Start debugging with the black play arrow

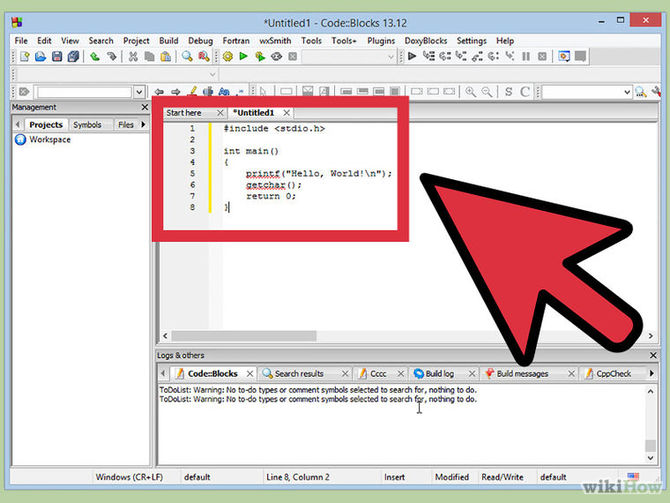coord(412,56)
